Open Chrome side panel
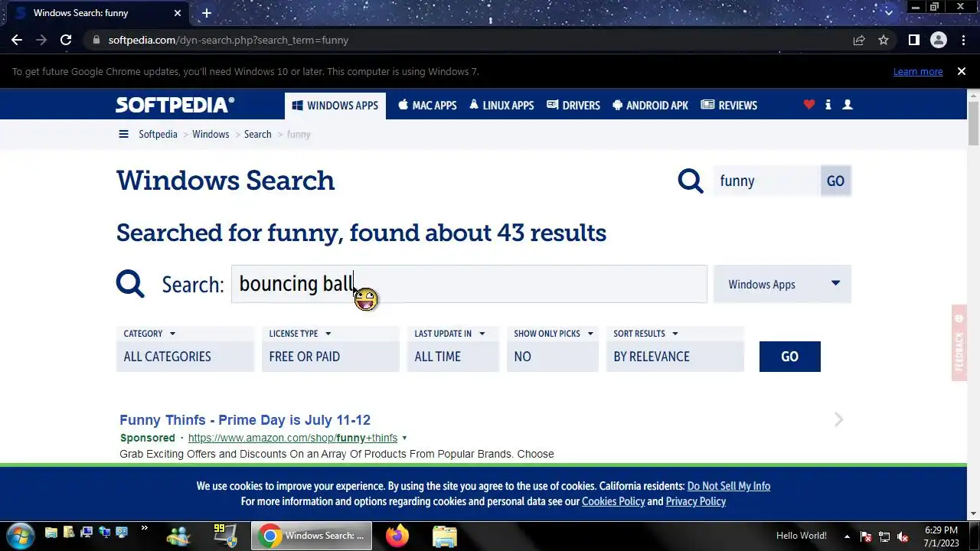The height and width of the screenshot is (551, 980). pos(913,40)
